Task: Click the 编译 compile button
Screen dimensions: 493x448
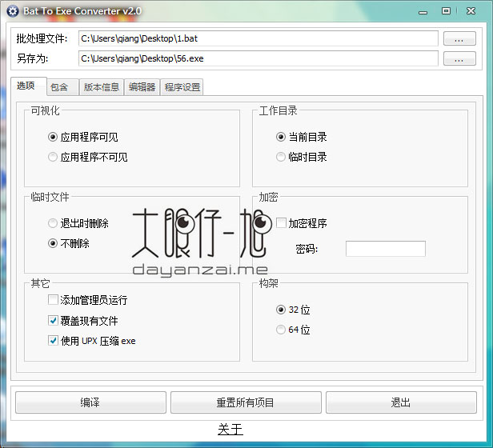Action: (x=90, y=402)
